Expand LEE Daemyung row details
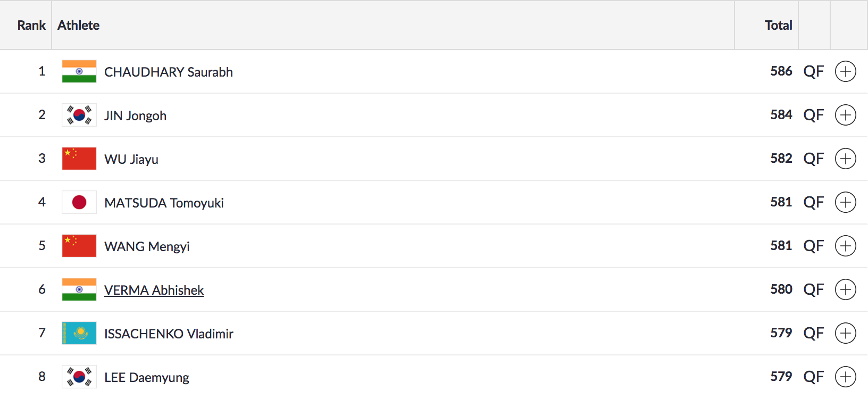 click(845, 377)
